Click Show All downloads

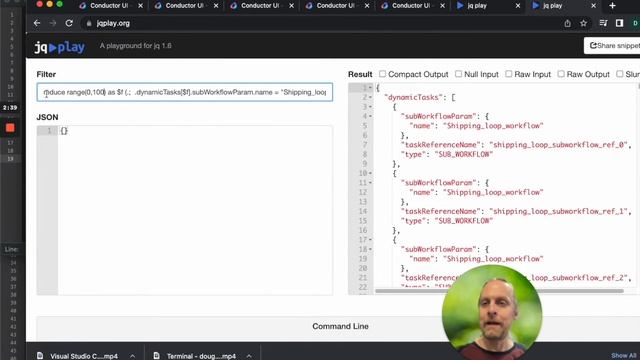(x=624, y=356)
